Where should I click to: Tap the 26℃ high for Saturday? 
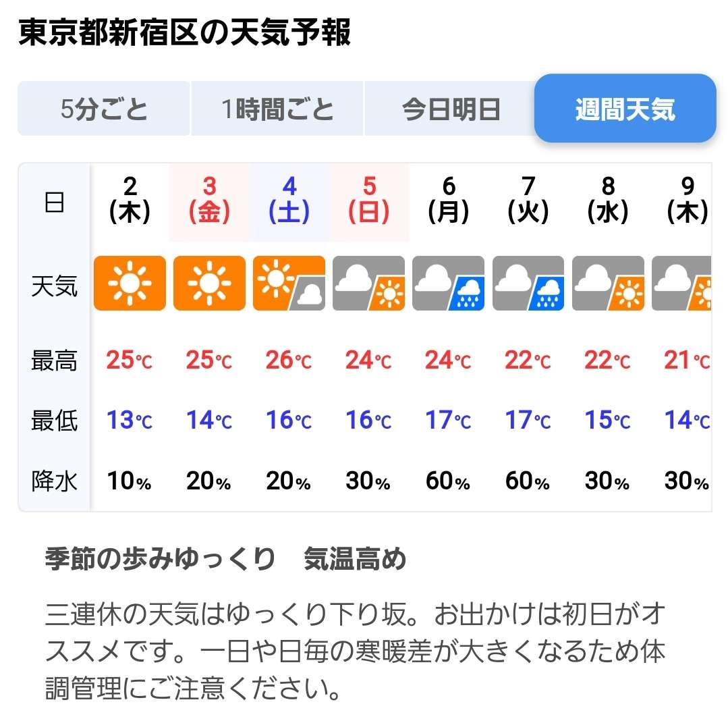click(x=289, y=361)
